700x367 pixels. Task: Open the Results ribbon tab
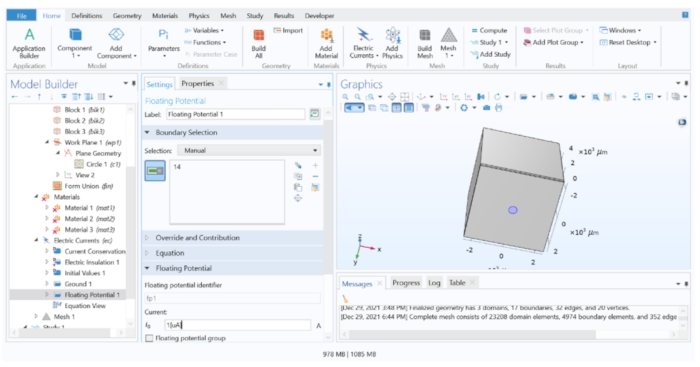[x=284, y=16]
